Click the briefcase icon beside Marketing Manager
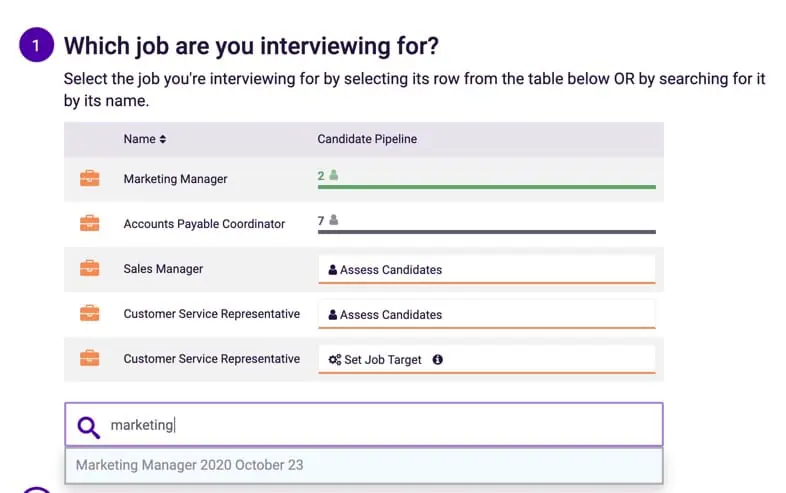786x493 pixels. click(89, 179)
